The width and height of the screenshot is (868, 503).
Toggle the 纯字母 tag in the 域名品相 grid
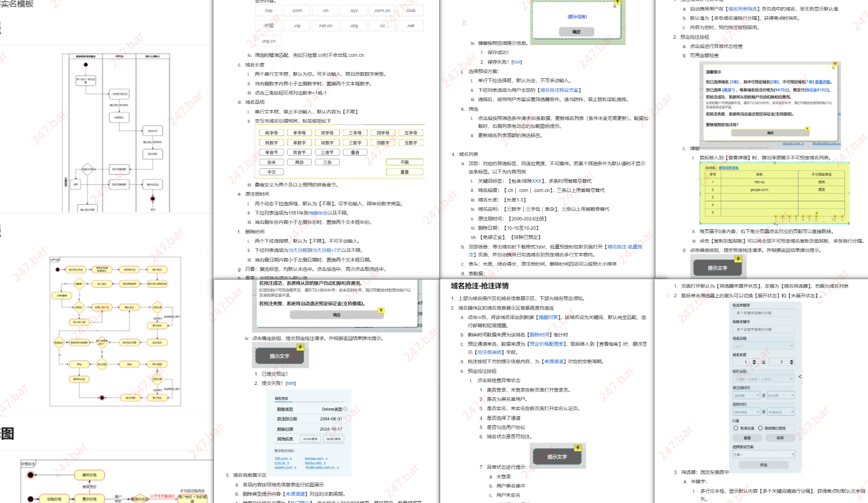[x=271, y=133]
